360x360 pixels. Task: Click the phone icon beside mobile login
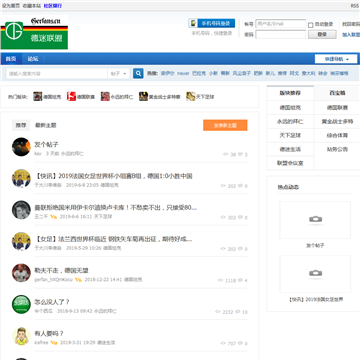tap(193, 23)
